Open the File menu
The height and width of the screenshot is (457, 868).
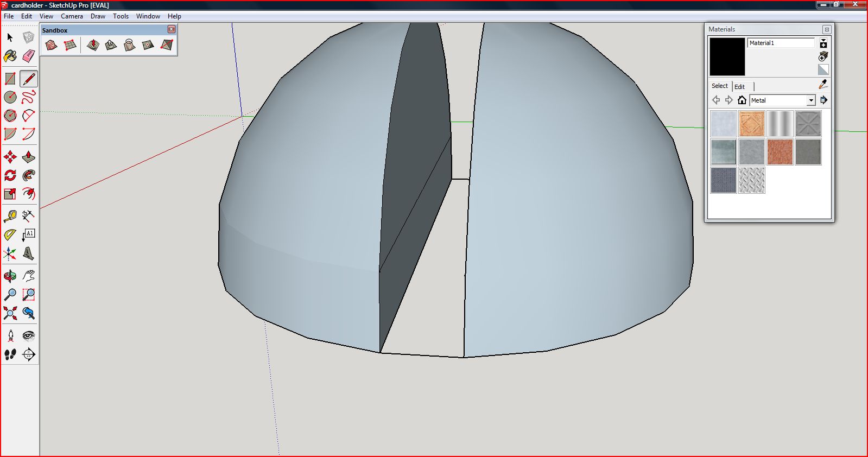point(9,16)
